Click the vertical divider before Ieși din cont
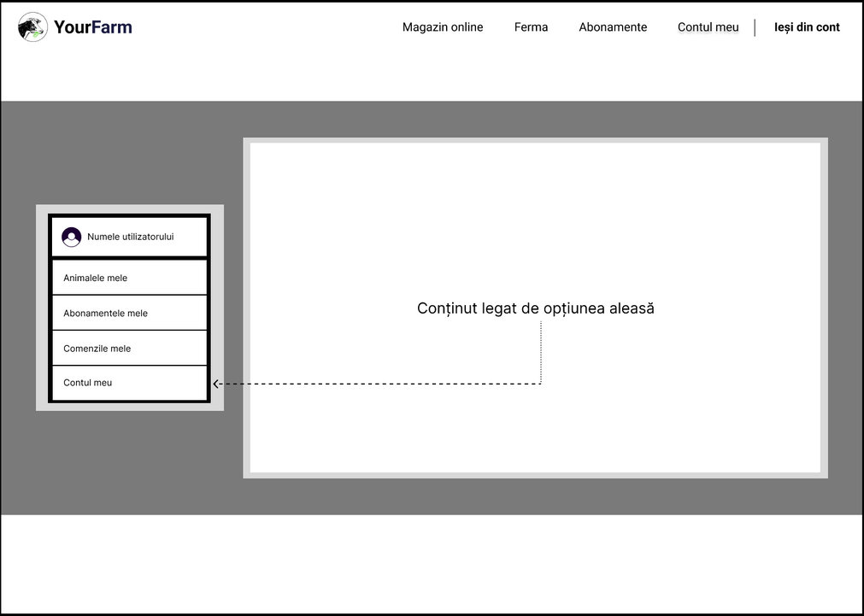864x616 pixels. tap(755, 27)
